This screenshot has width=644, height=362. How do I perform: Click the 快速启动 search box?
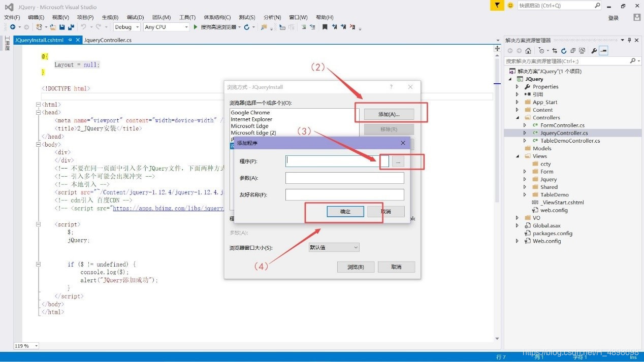(559, 6)
